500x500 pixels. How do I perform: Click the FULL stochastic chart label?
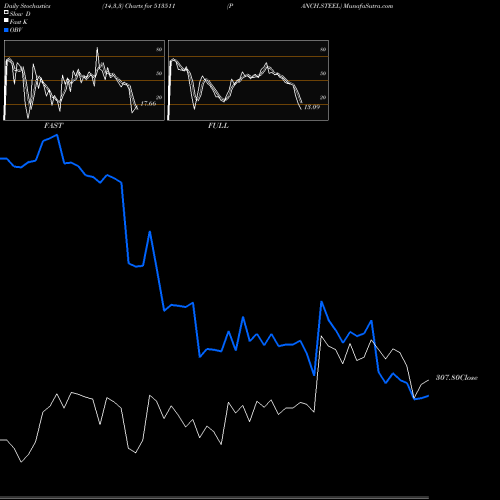click(x=218, y=126)
